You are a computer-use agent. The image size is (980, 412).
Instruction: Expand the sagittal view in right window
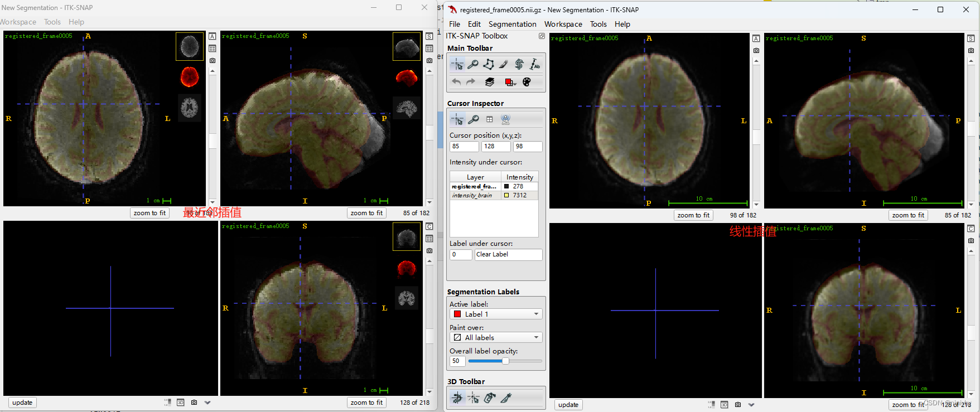tap(971, 38)
